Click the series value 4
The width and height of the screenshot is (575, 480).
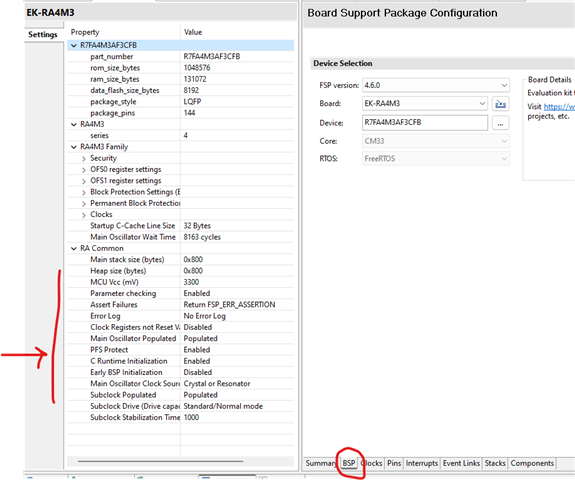pyautogui.click(x=186, y=135)
